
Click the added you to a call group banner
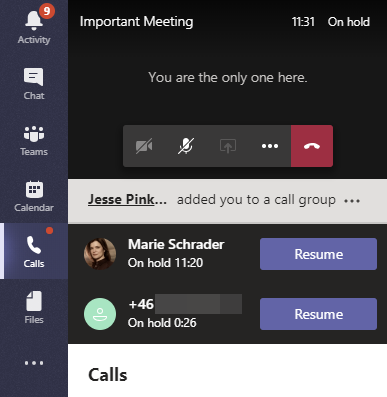pos(227,201)
